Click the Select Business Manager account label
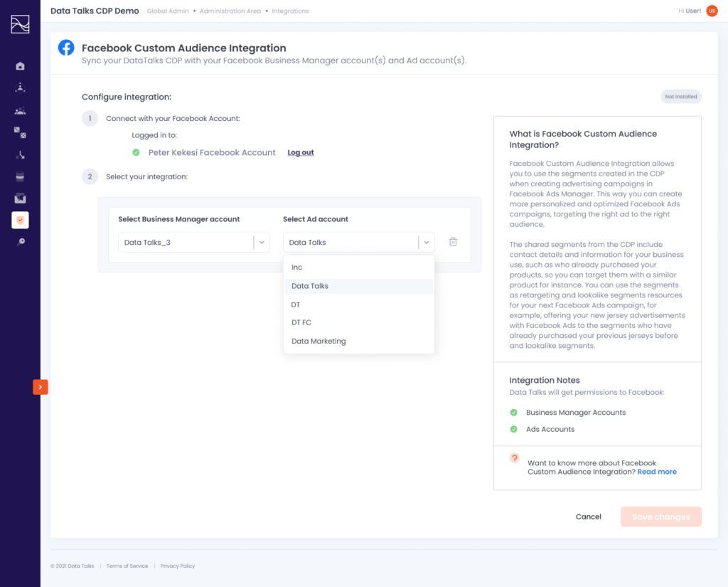Image resolution: width=728 pixels, height=587 pixels. coord(178,219)
